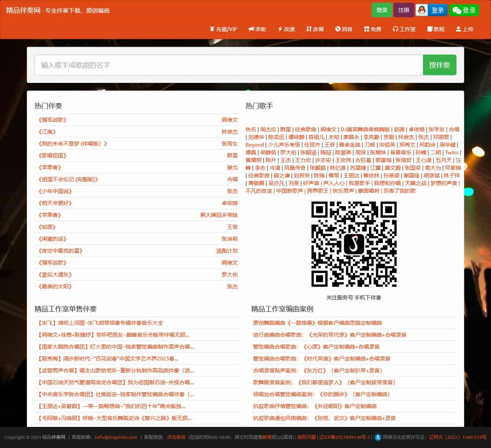Click the green 搜伴奏 search button

(439, 65)
